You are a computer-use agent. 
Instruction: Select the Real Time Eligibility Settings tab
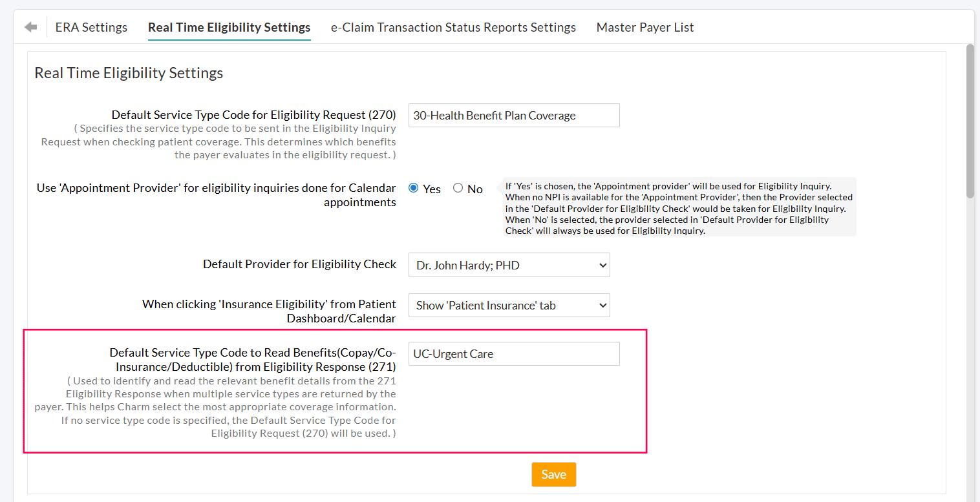(x=229, y=27)
